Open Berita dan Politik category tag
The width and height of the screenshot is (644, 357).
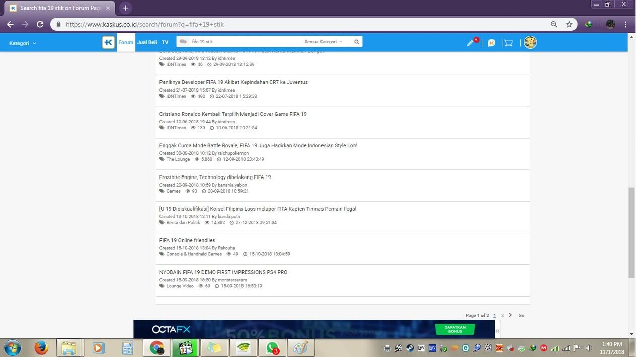(x=183, y=223)
